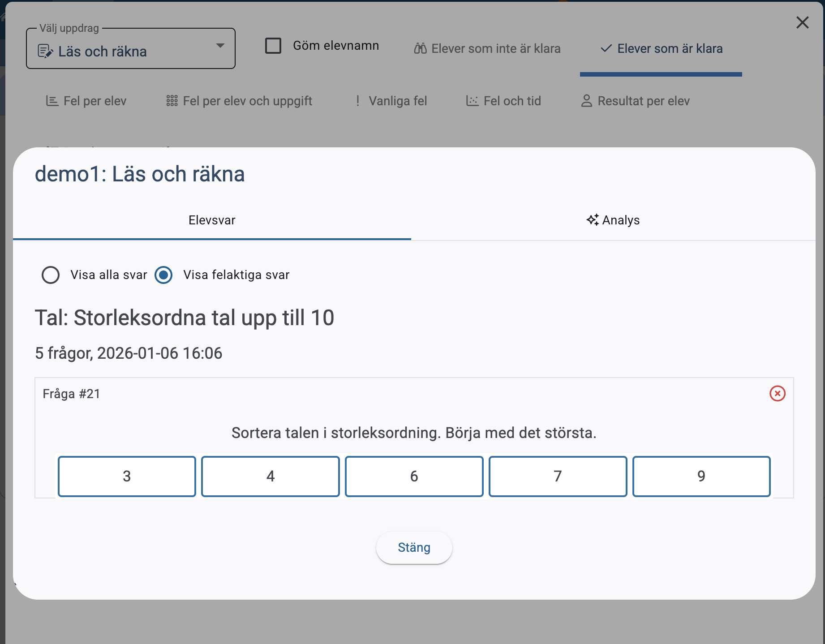Open the Analys tab

coord(613,220)
